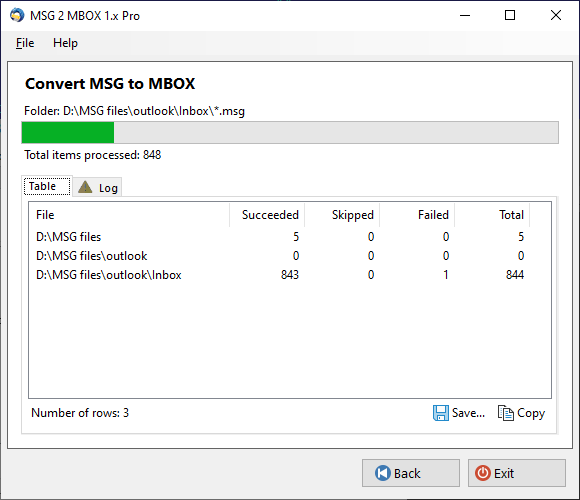580x500 pixels.
Task: Click the Folder path label
Action: 134,111
